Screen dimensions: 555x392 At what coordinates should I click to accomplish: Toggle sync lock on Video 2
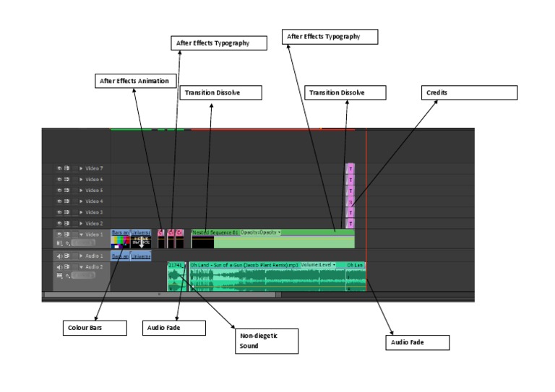(x=66, y=223)
